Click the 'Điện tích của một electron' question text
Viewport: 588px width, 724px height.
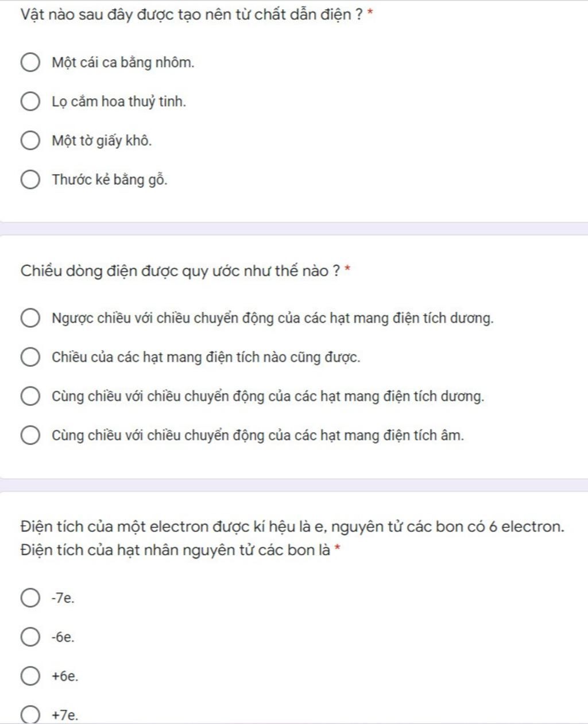[292, 526]
